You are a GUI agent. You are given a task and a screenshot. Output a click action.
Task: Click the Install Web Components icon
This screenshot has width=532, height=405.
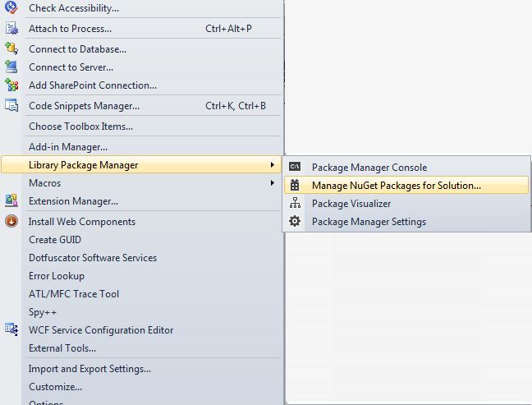(x=11, y=222)
